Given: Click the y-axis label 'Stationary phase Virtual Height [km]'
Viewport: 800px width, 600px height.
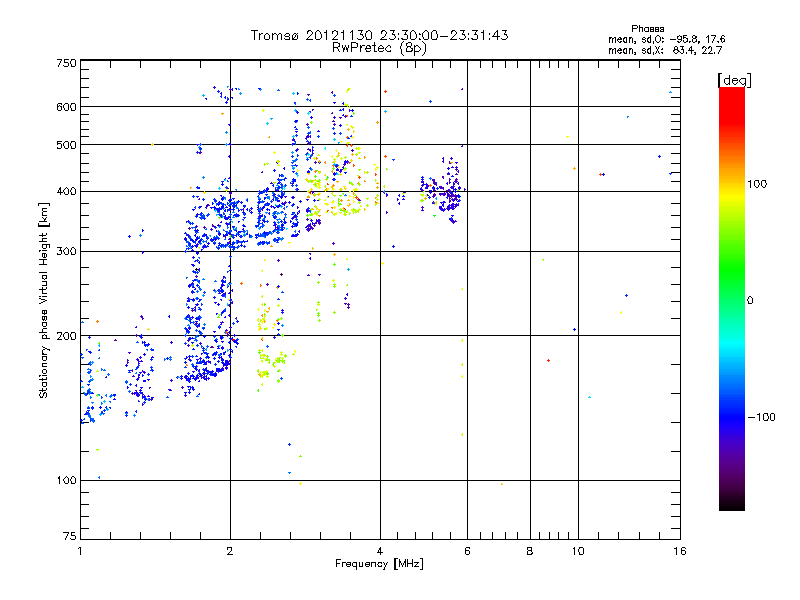Looking at the screenshot, I should 44,300.
